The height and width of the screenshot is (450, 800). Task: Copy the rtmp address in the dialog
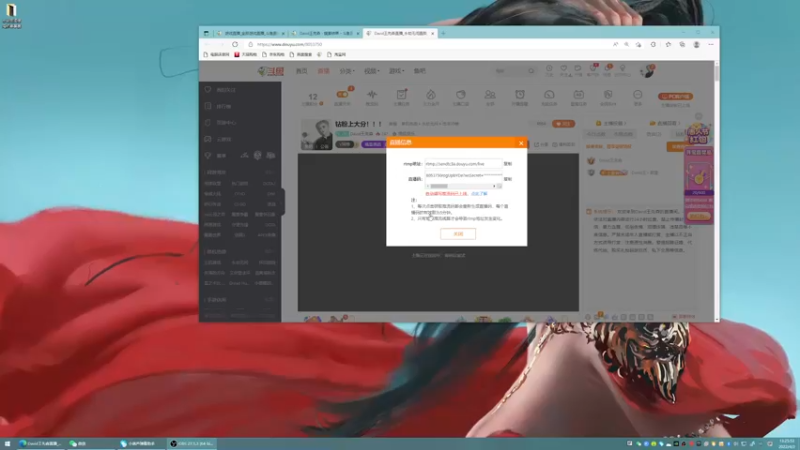click(x=508, y=164)
